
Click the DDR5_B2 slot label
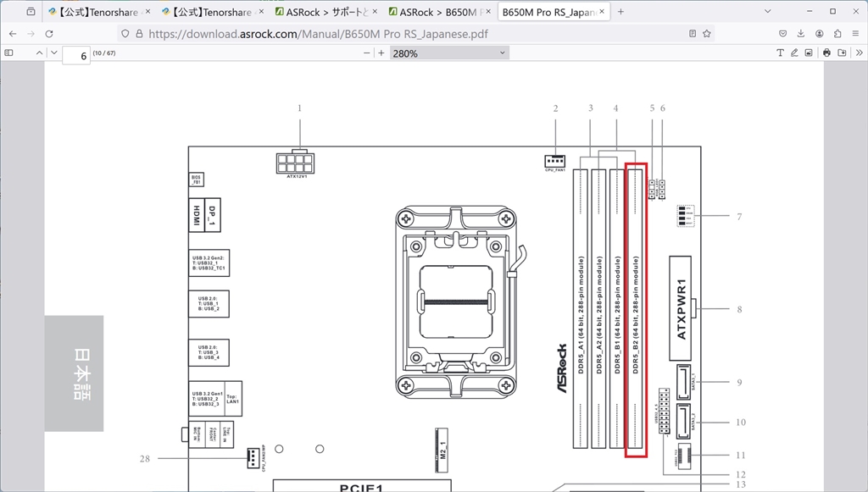coord(636,314)
